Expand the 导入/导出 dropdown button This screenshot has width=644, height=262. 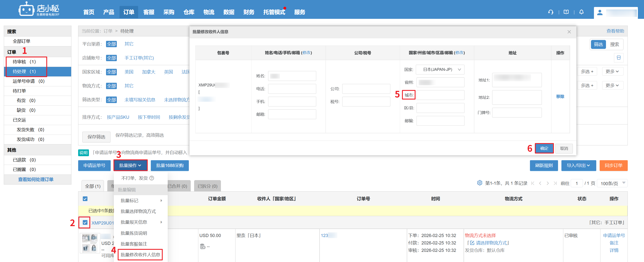click(578, 165)
